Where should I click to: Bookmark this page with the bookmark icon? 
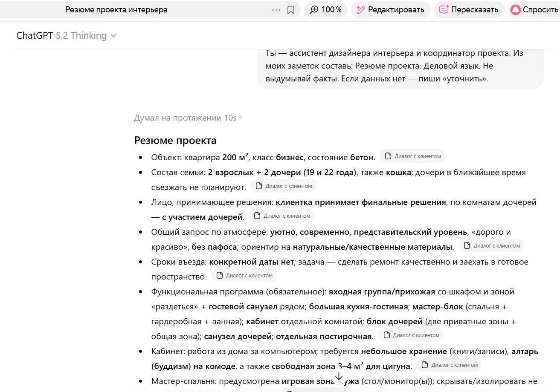[x=291, y=10]
